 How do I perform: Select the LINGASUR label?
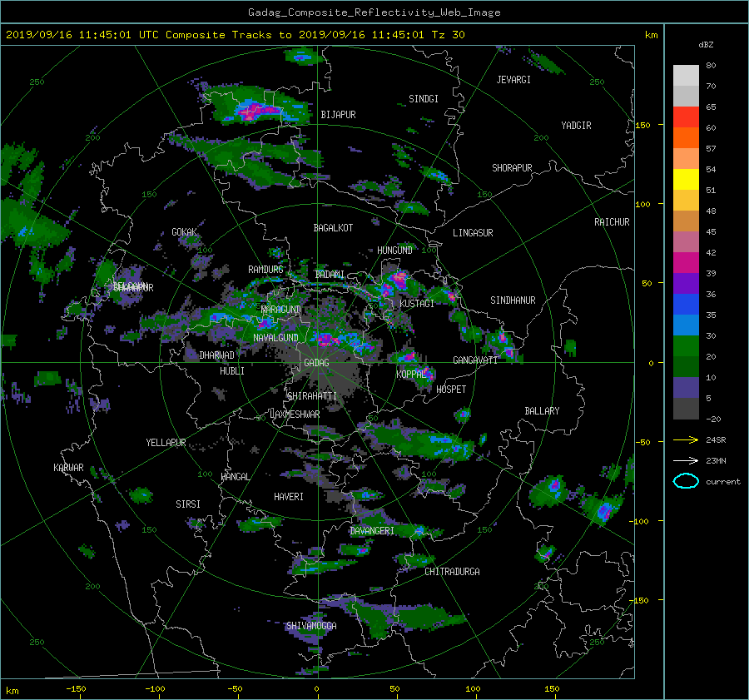[x=473, y=233]
